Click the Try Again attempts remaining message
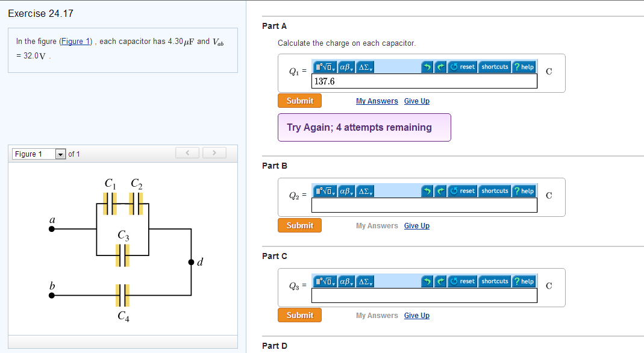 [364, 128]
